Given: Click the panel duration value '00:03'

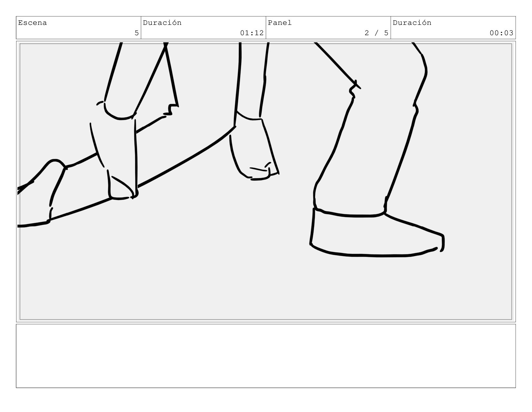Looking at the screenshot, I should (501, 33).
